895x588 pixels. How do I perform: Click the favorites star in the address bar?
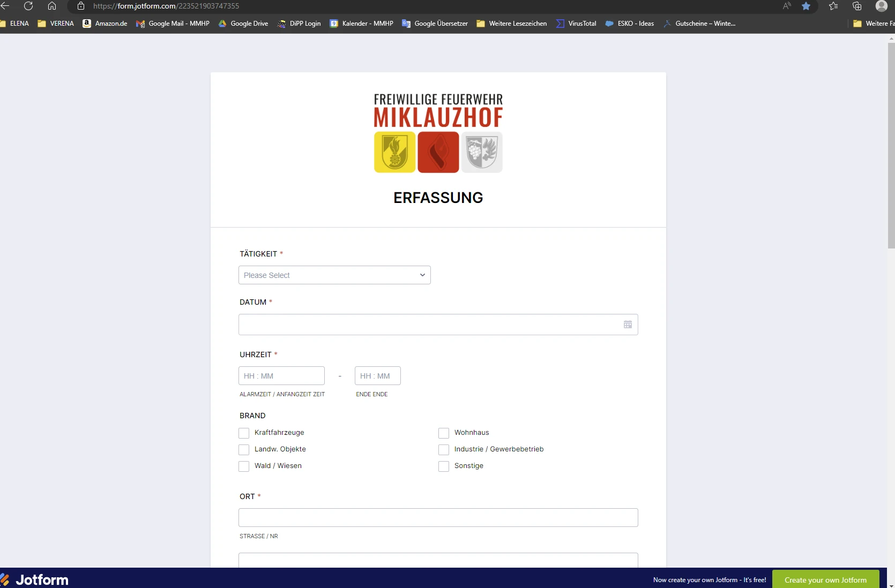click(x=806, y=6)
